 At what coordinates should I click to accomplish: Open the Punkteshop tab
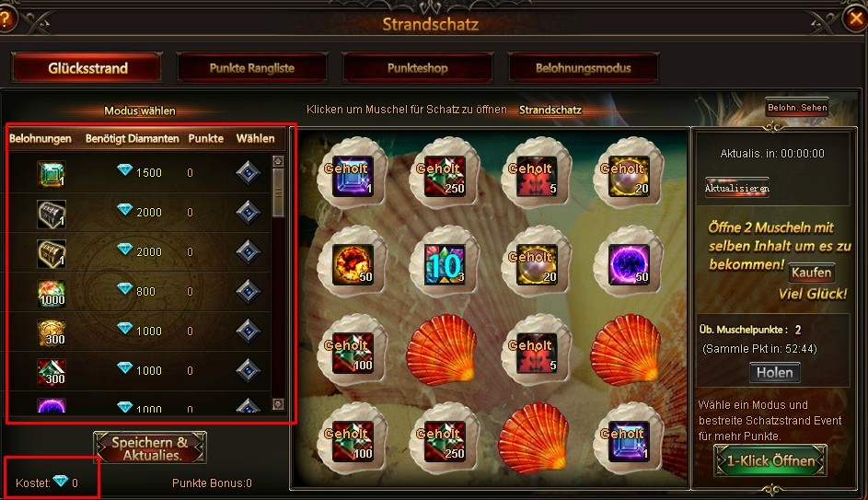click(417, 68)
